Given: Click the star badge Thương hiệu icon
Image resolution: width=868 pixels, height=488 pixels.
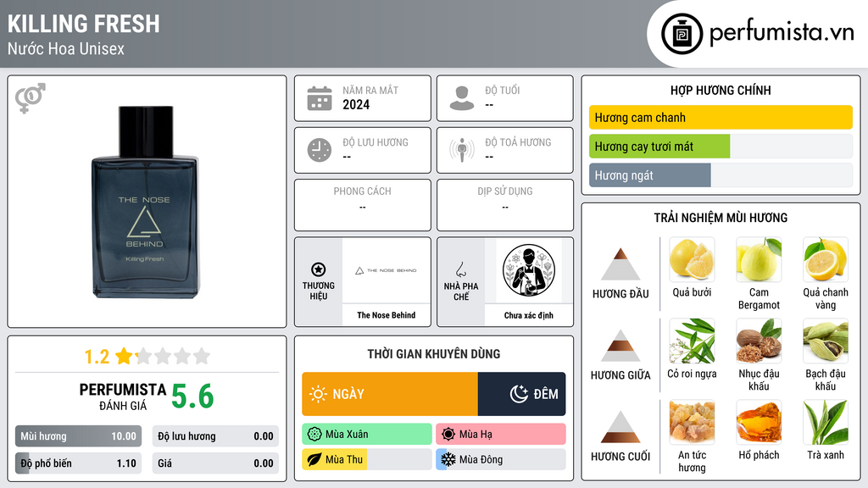Looking at the screenshot, I should (x=319, y=269).
